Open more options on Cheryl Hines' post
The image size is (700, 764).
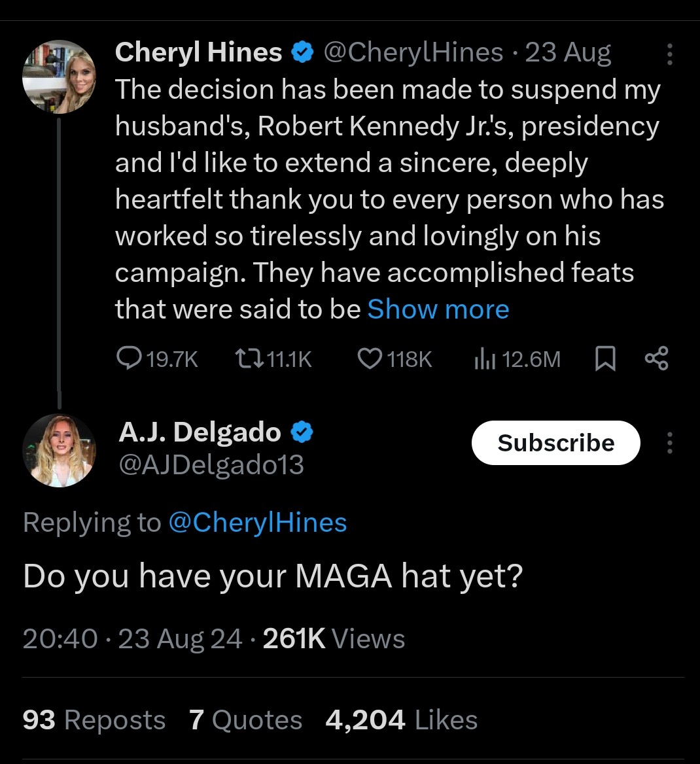point(669,54)
